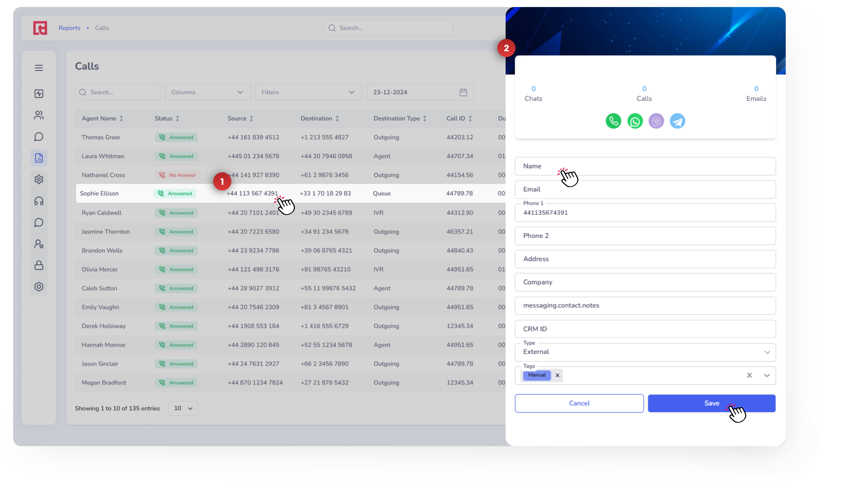Click the lock icon in sidebar
868x488 pixels.
coord(39,265)
